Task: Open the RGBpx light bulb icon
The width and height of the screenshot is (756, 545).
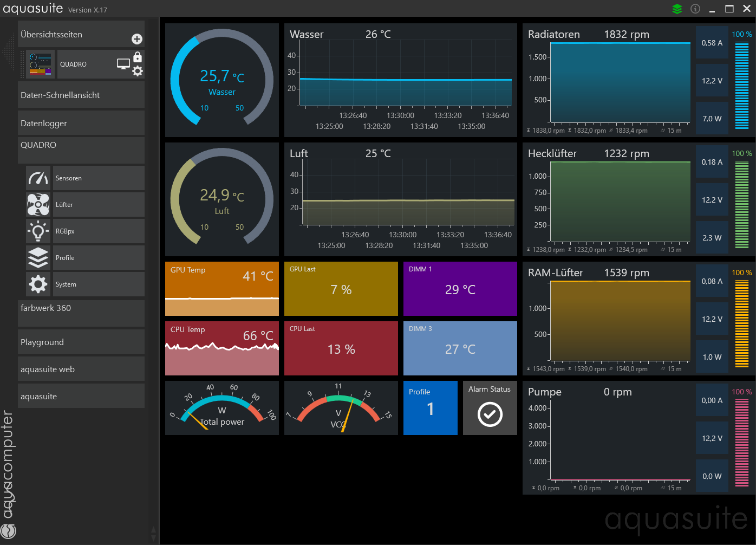Action: (x=38, y=231)
